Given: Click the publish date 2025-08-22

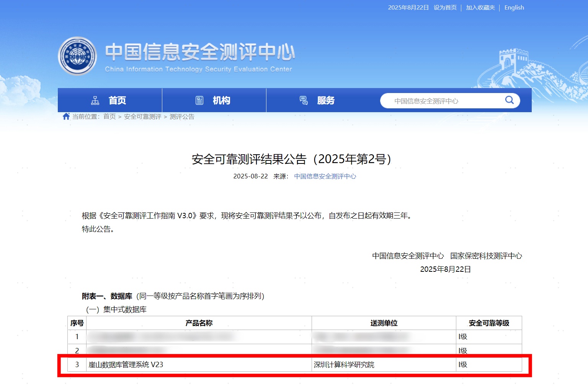Looking at the screenshot, I should pyautogui.click(x=251, y=176).
